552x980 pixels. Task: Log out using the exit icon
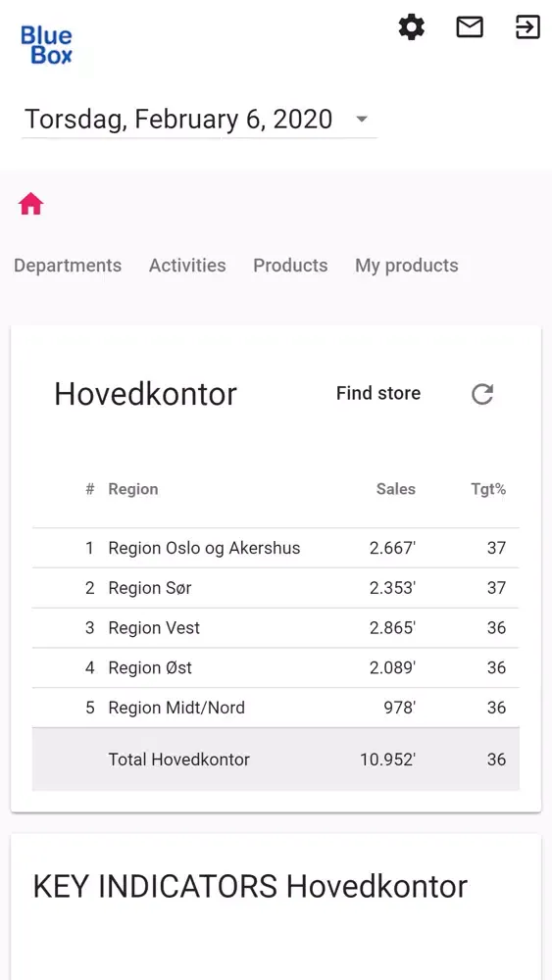pos(527,27)
